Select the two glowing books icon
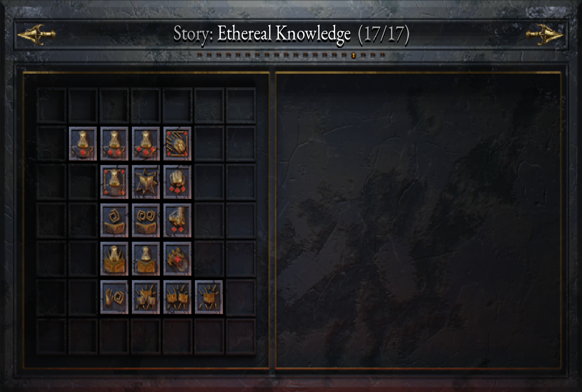Viewport: 582px width, 392px height. click(x=177, y=297)
